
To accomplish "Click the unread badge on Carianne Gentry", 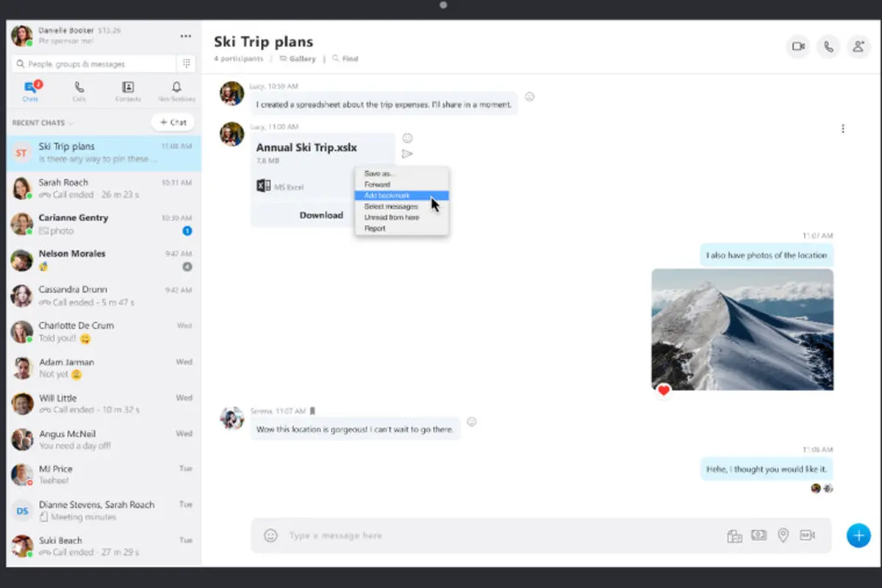I will [187, 231].
